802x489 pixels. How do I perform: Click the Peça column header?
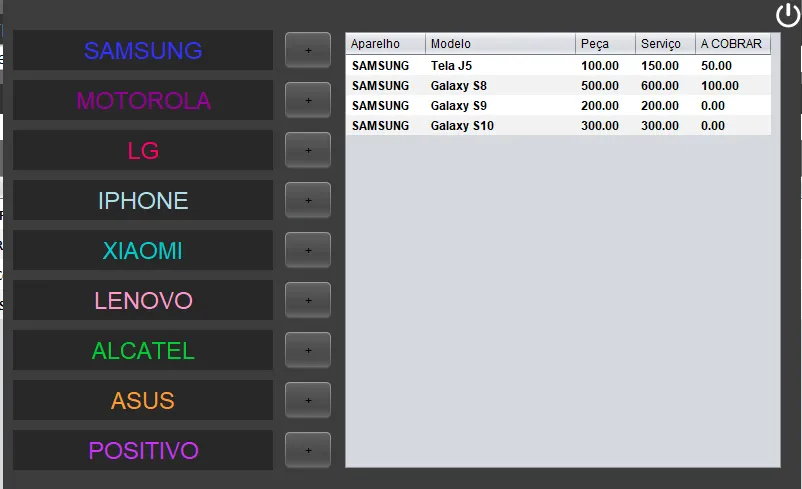coord(605,44)
